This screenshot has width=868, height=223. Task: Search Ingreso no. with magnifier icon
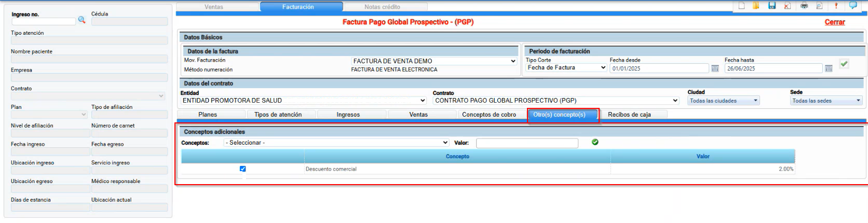coord(82,20)
